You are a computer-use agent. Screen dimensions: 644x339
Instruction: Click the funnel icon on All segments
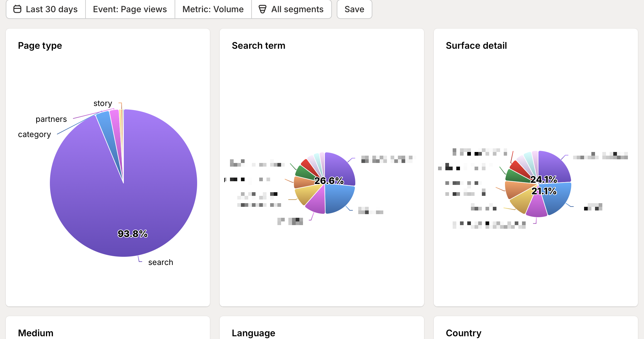pyautogui.click(x=262, y=9)
